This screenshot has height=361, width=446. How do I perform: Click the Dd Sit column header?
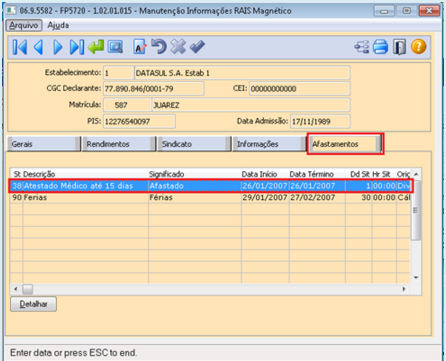(359, 174)
